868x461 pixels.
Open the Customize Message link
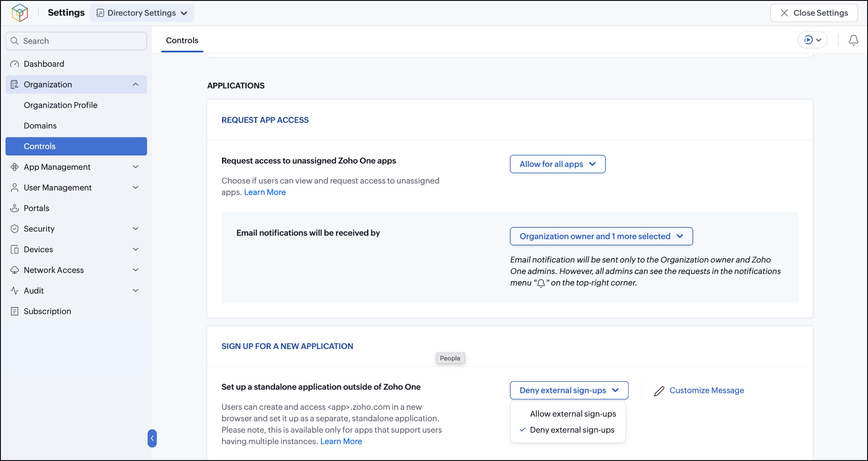pos(699,391)
